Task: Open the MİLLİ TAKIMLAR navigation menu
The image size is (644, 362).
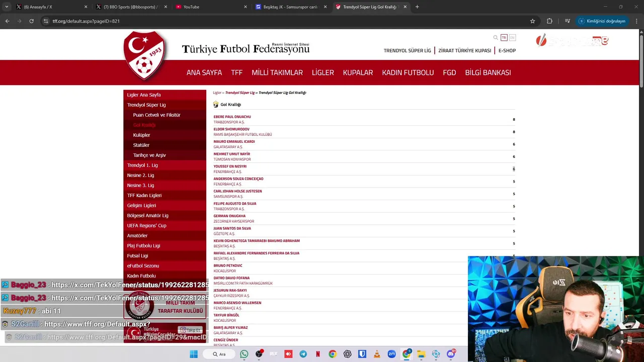Action: coord(277,72)
